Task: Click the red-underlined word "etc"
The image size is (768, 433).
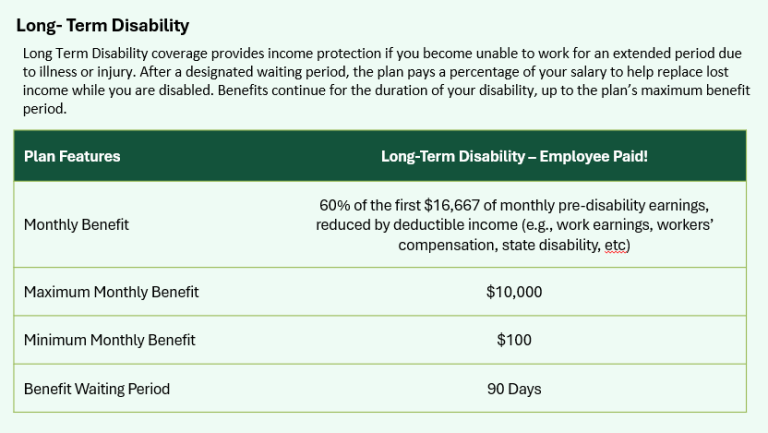Action: (x=614, y=245)
